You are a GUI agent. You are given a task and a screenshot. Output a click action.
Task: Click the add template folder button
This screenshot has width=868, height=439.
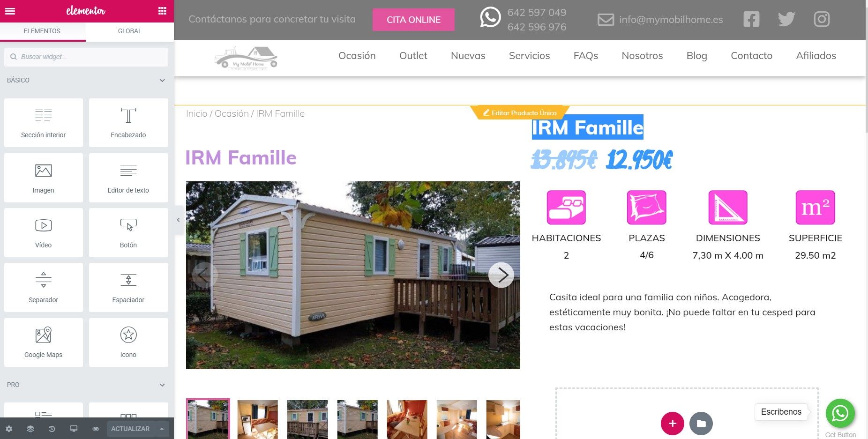(x=701, y=424)
